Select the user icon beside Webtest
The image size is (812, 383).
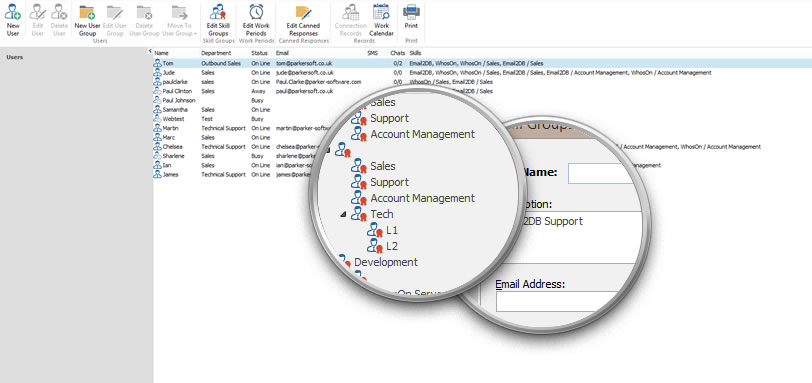point(157,119)
